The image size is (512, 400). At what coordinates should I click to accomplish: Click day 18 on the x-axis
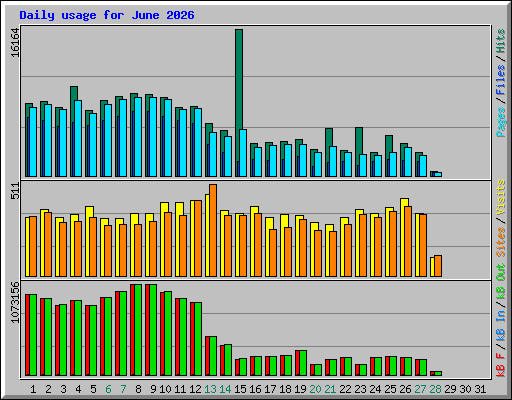coord(285,389)
